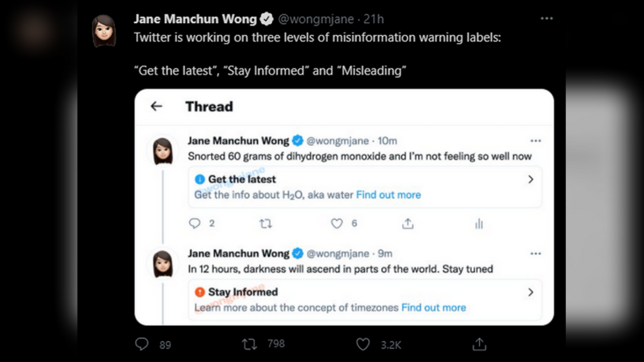This screenshot has height=362, width=644.
Task: Expand the Stay Informed label chevron
Action: coord(531,292)
